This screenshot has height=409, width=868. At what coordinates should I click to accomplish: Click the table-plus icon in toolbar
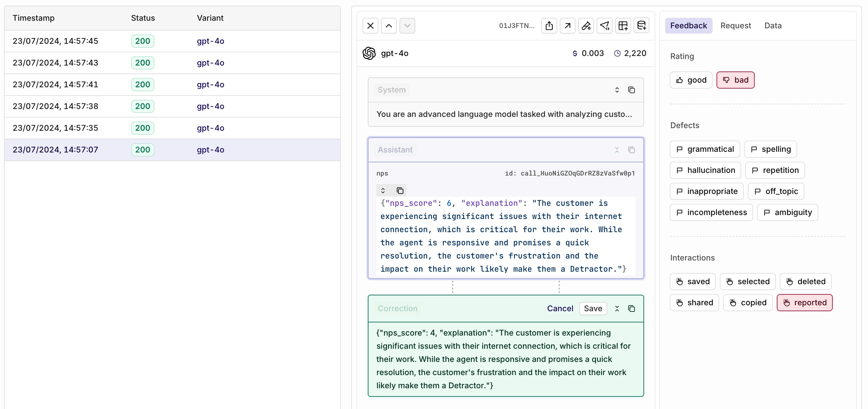click(623, 26)
